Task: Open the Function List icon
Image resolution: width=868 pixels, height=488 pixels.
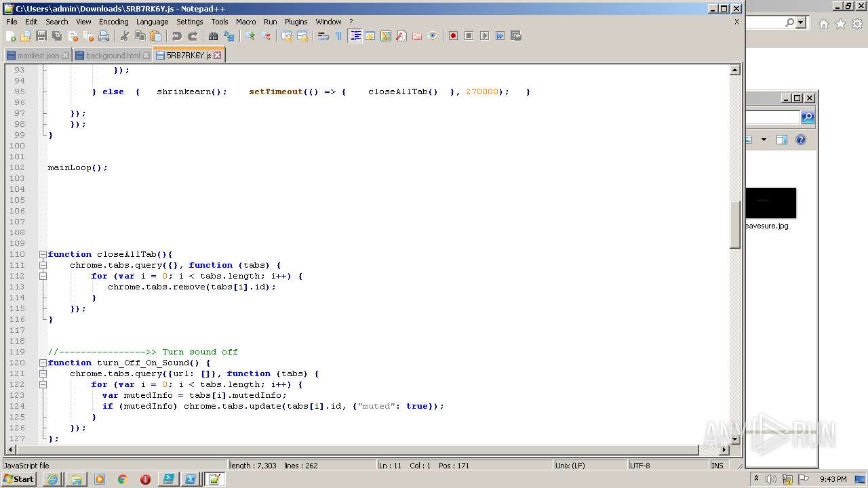Action: [401, 36]
